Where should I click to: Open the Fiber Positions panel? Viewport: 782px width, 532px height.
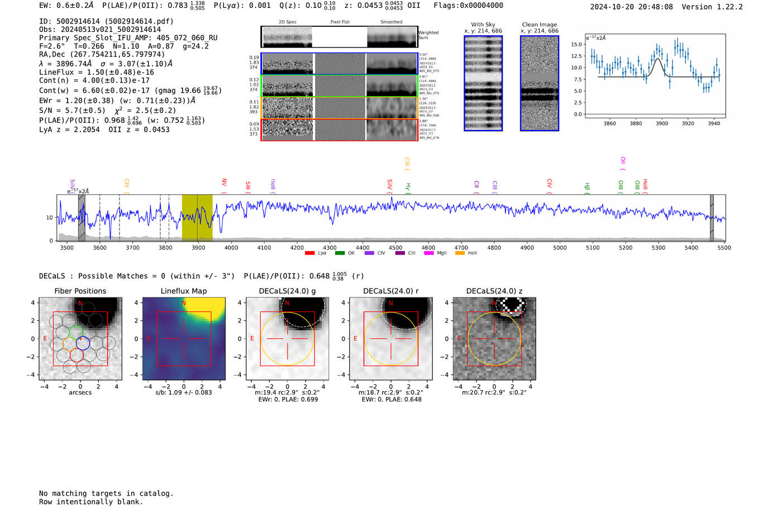tap(80, 339)
